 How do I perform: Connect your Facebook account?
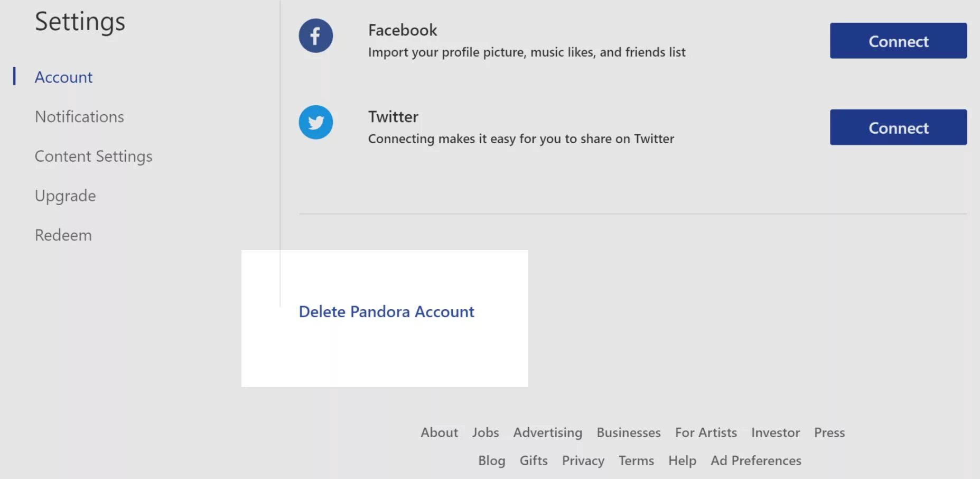(x=898, y=41)
